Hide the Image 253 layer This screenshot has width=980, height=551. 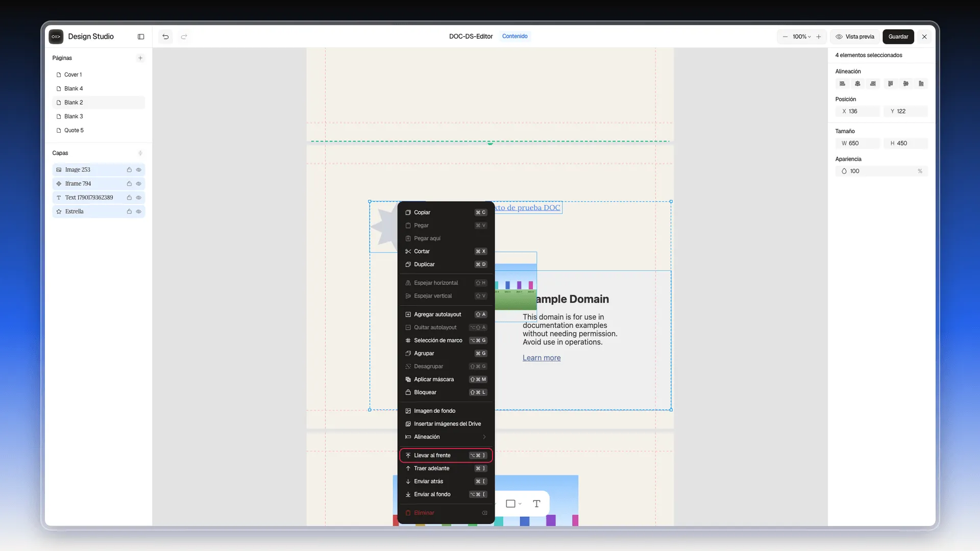coord(138,170)
